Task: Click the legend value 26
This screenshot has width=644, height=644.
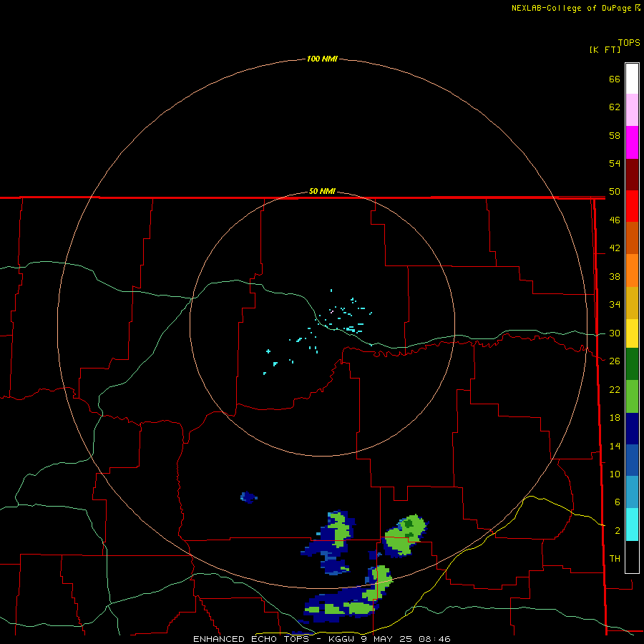Action: [x=615, y=361]
